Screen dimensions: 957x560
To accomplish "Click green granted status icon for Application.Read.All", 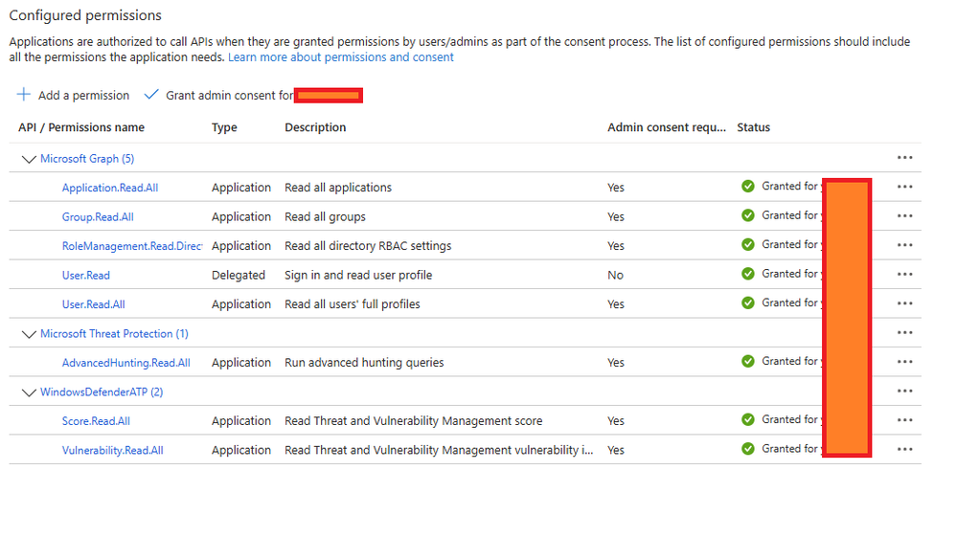I will point(747,186).
